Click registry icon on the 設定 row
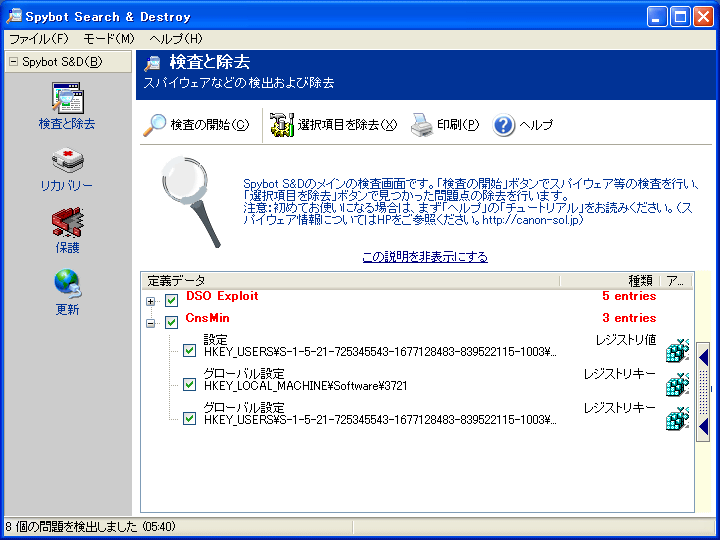The width and height of the screenshot is (720, 540). (677, 351)
